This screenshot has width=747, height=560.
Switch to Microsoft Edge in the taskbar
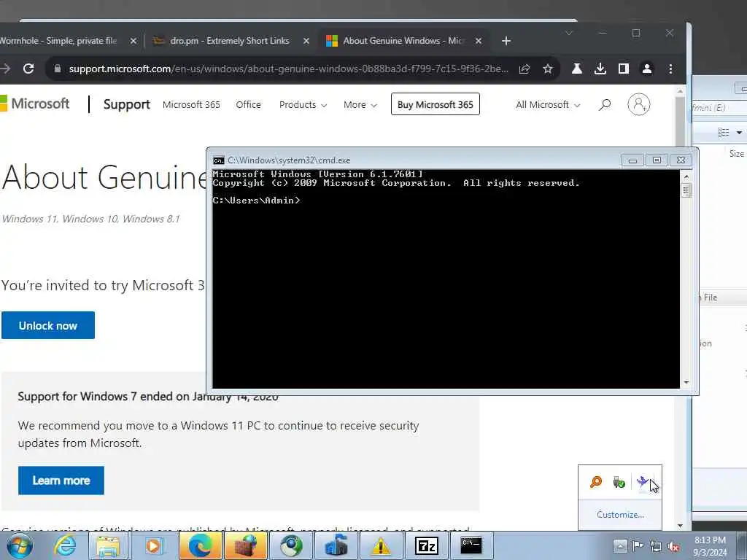[200, 545]
